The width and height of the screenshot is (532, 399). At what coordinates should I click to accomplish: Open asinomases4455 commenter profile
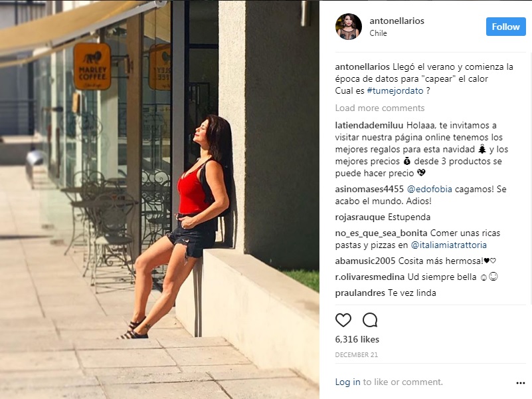click(x=369, y=189)
